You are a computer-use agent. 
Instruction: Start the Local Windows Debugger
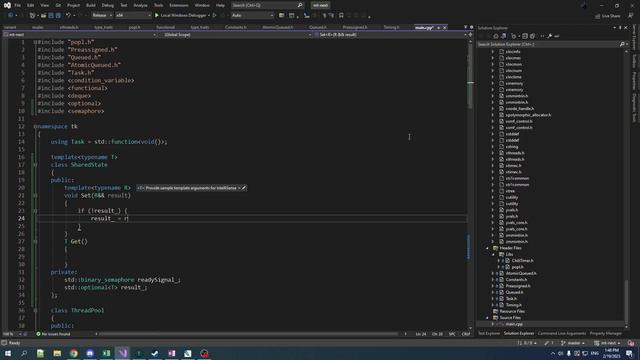click(182, 16)
